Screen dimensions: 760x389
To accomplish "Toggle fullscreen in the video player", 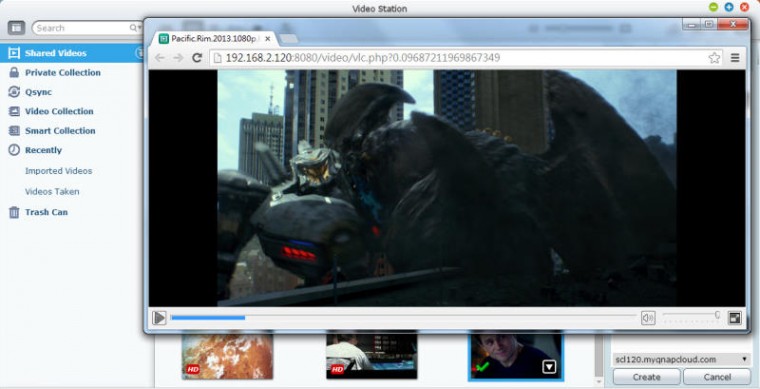I will 735,318.
